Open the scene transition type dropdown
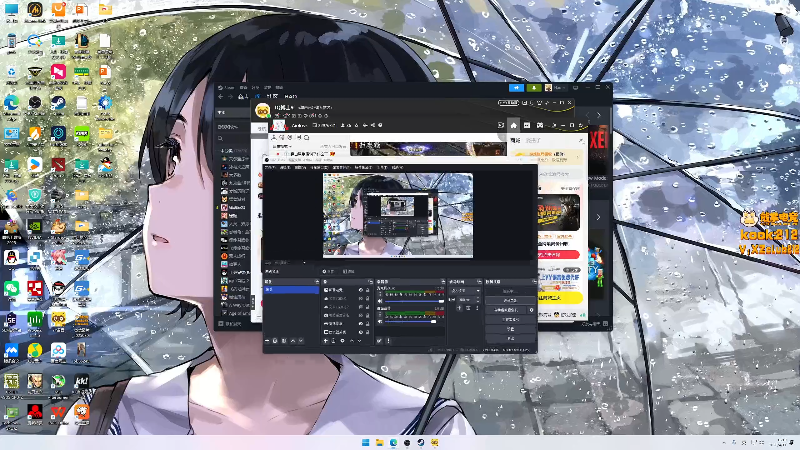Image resolution: width=800 pixels, height=450 pixels. click(464, 291)
